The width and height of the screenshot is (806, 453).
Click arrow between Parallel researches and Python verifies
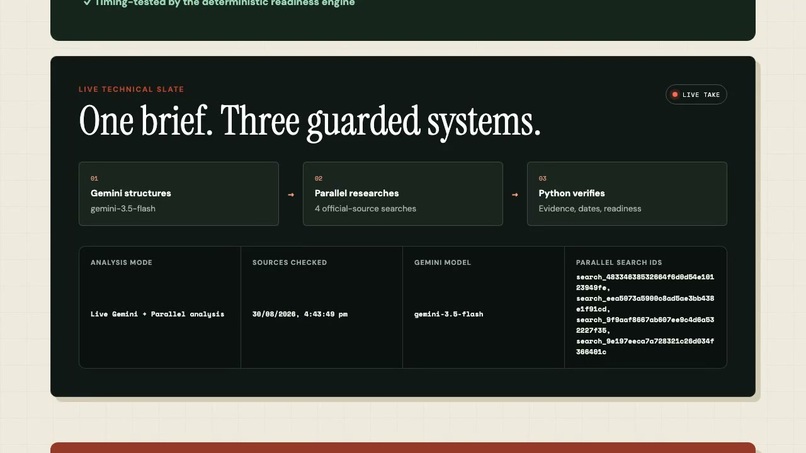tap(515, 195)
